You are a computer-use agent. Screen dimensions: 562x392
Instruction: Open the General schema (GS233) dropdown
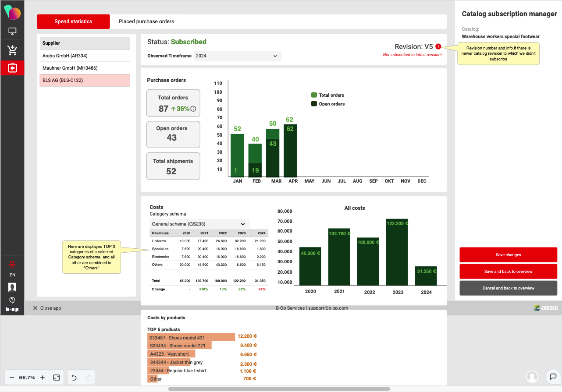(x=199, y=224)
